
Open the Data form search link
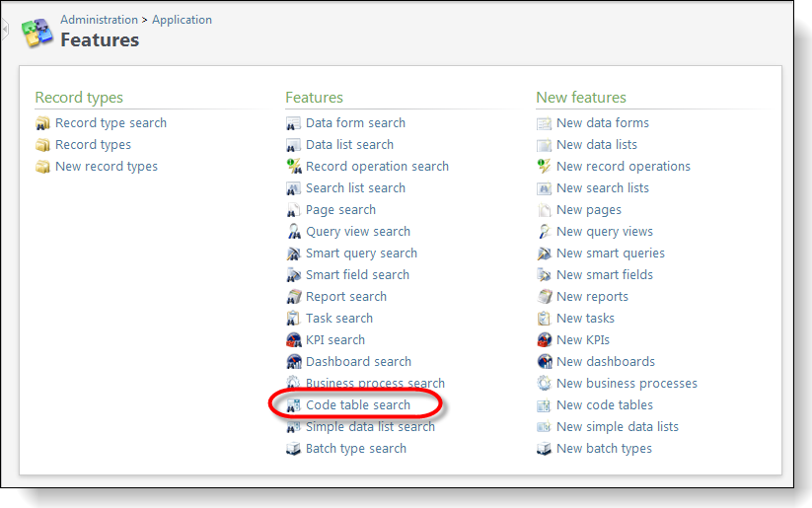tap(355, 123)
